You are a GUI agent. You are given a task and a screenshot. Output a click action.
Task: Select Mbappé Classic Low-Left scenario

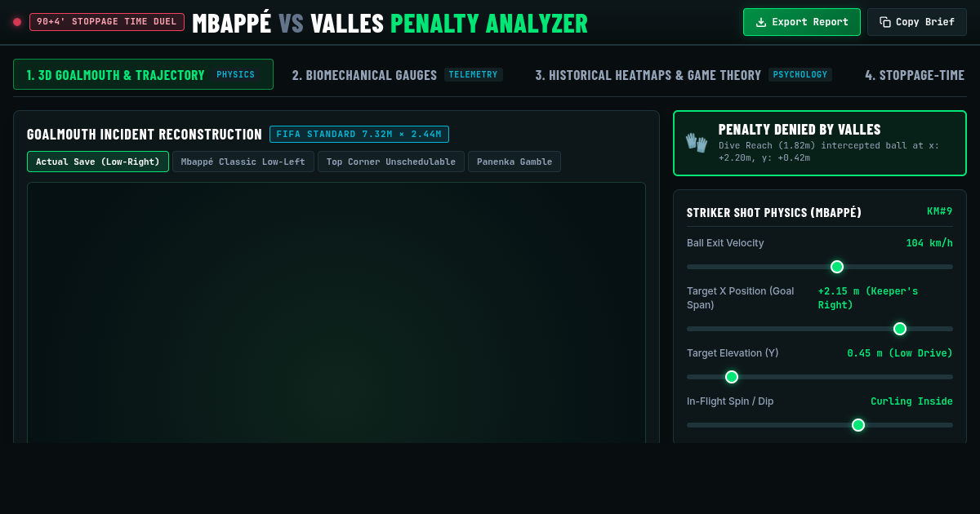(243, 162)
